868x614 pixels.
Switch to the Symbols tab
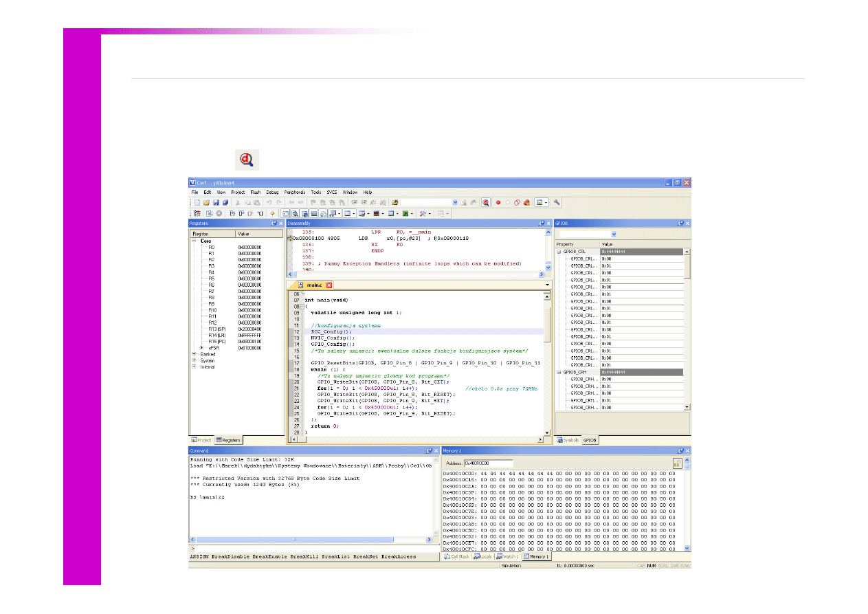point(568,440)
